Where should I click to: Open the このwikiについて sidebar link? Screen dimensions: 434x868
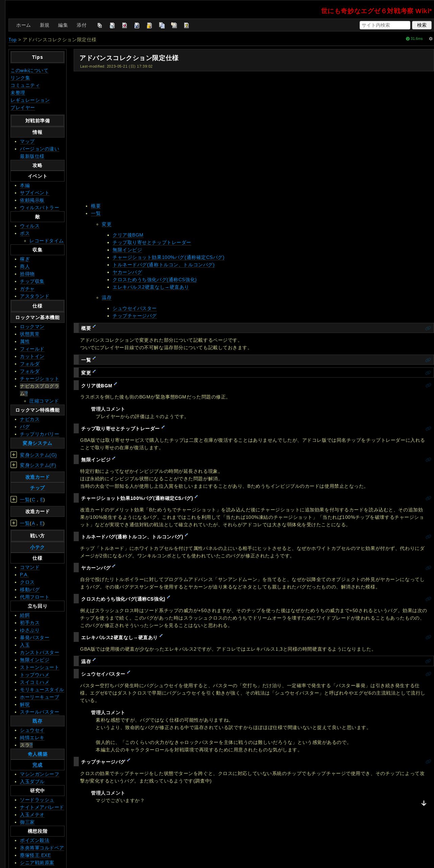[x=29, y=71]
